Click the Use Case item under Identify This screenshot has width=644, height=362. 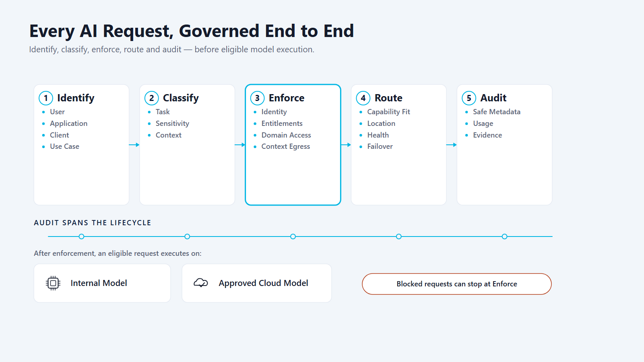64,146
